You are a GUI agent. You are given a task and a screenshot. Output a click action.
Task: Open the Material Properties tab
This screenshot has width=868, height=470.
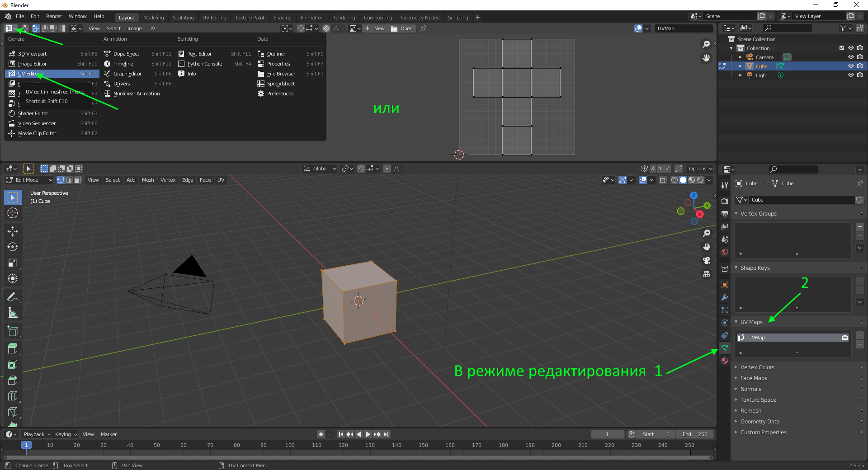coord(725,361)
